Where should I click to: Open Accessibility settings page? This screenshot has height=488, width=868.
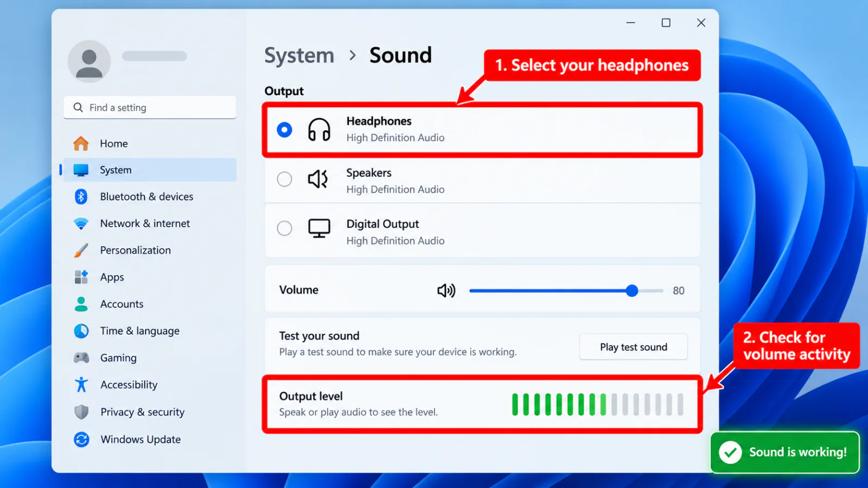point(150,384)
